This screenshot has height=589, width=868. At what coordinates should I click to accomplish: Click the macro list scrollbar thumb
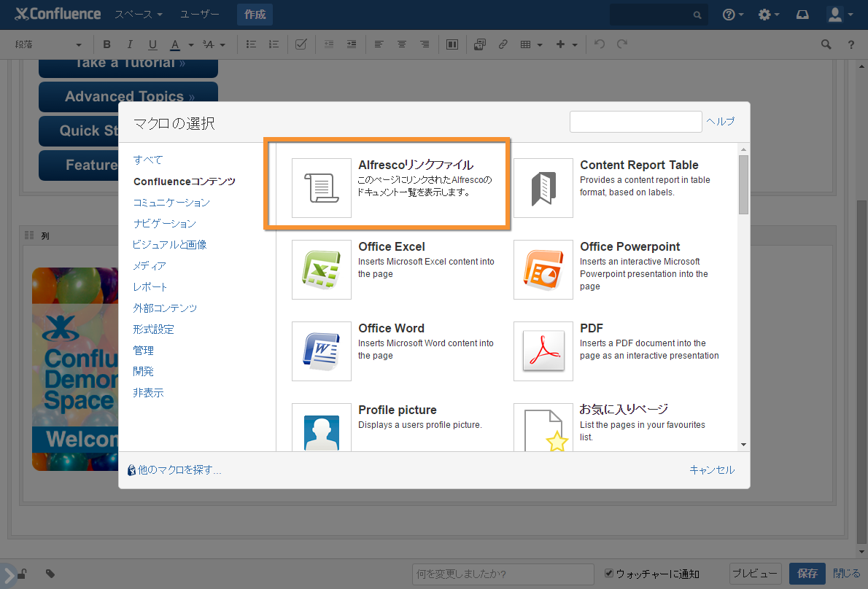[x=743, y=184]
